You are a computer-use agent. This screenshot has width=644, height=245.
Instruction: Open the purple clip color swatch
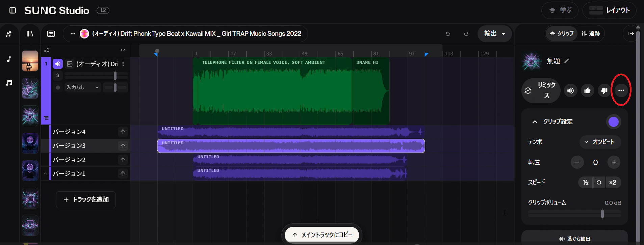pos(614,122)
